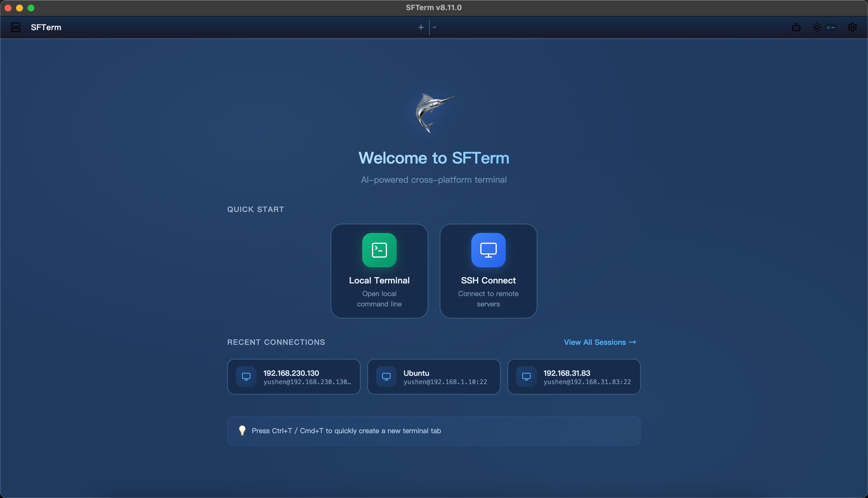
Task: Select the 192.168.230.130 connection monitor icon
Action: pyautogui.click(x=246, y=376)
